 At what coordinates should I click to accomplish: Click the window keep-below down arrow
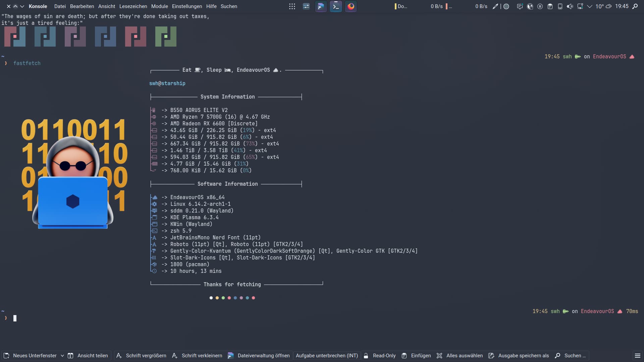22,6
